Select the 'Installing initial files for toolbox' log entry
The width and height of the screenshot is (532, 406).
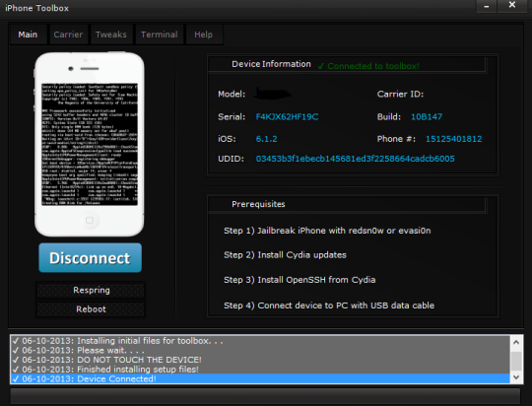(260, 341)
